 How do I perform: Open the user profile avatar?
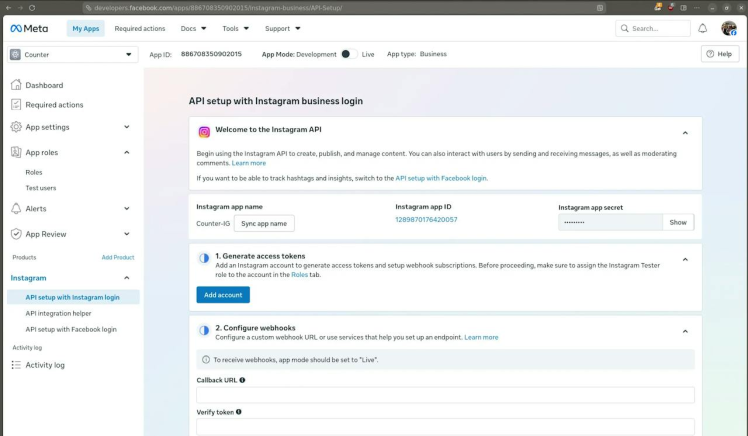tap(729, 29)
